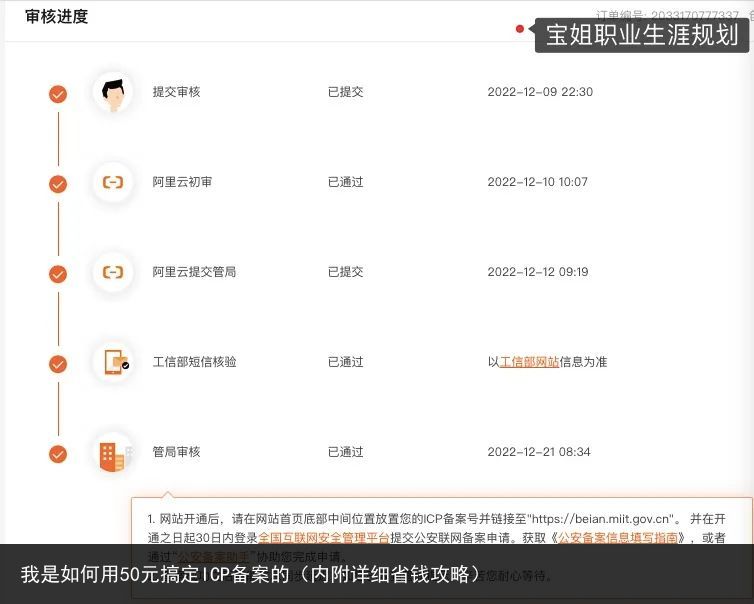Click the Aliyun logo icon for 阿里云初审
Image resolution: width=754 pixels, height=604 pixels.
coord(113,182)
